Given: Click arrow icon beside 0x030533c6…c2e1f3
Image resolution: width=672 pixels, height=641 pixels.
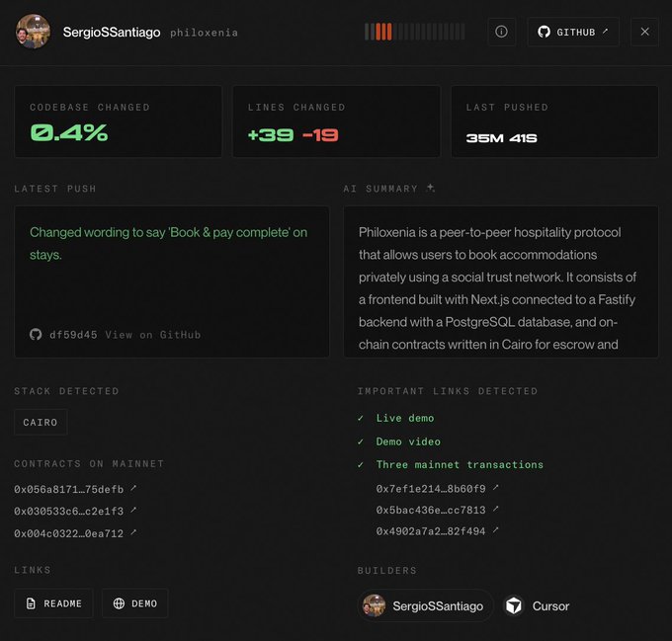Looking at the screenshot, I should tap(133, 510).
